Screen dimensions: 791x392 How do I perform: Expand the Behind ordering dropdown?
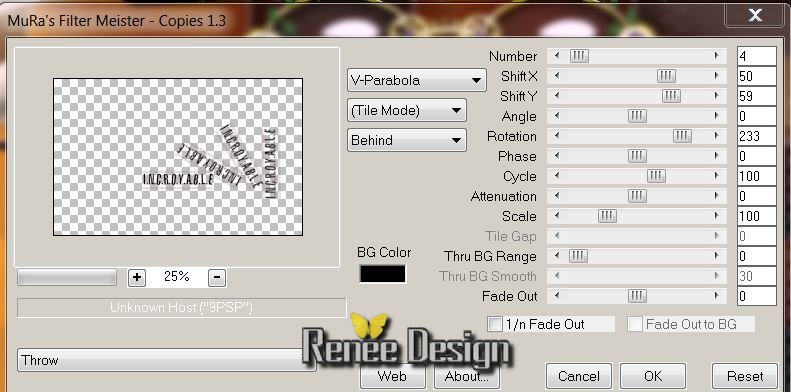[407, 140]
